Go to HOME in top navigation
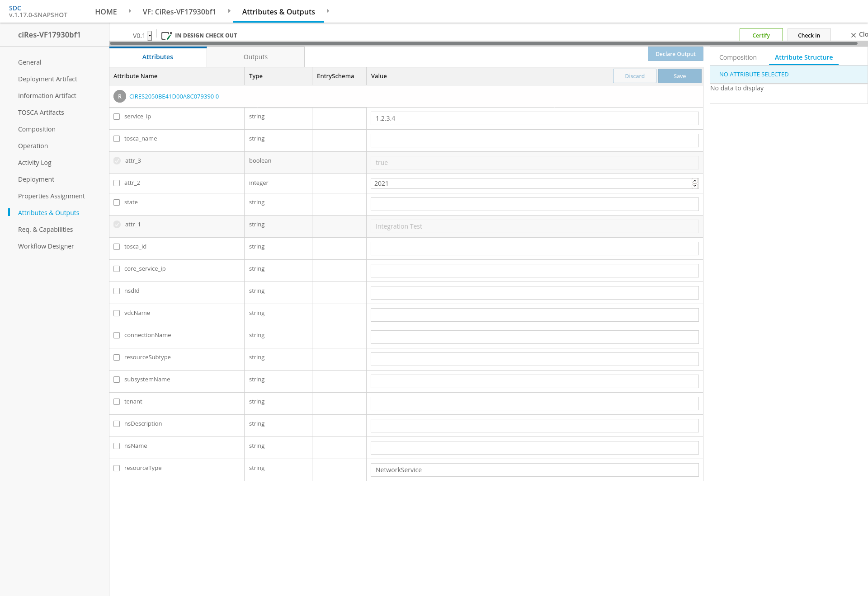Screen dimensions: 868x596 pyautogui.click(x=106, y=12)
